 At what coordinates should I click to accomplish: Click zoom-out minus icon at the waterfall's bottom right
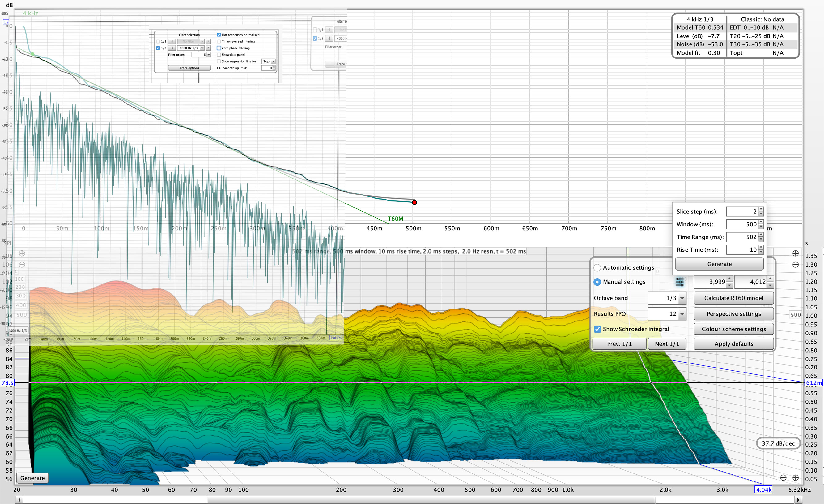pyautogui.click(x=783, y=478)
